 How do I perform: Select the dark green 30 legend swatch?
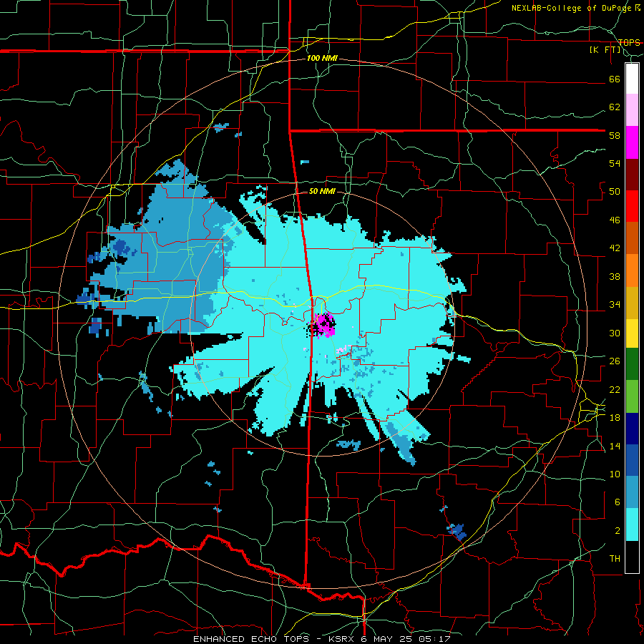632,364
